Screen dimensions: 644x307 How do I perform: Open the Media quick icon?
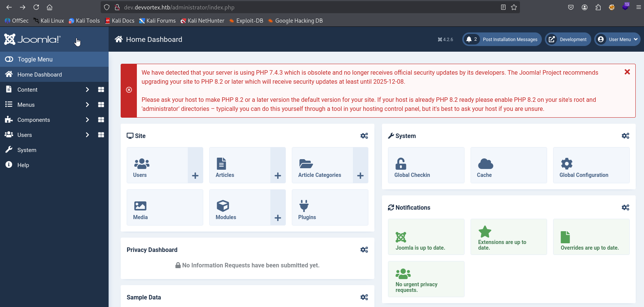click(x=165, y=207)
